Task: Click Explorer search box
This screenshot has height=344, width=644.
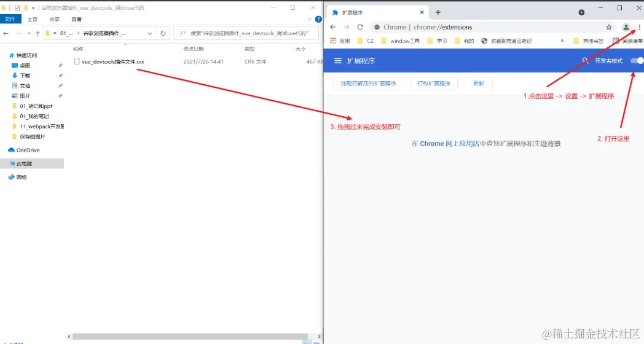Action: [x=246, y=33]
